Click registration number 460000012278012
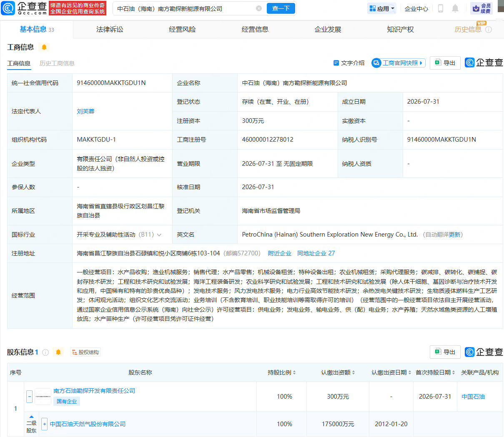 coord(268,140)
